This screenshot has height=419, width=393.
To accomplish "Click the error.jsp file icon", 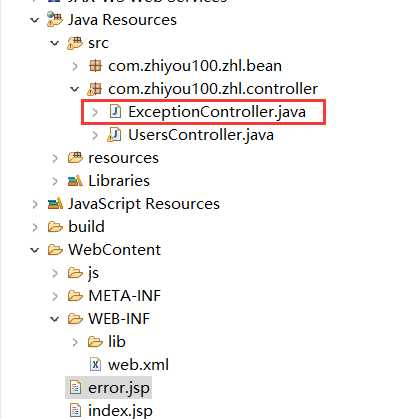I will (75, 388).
